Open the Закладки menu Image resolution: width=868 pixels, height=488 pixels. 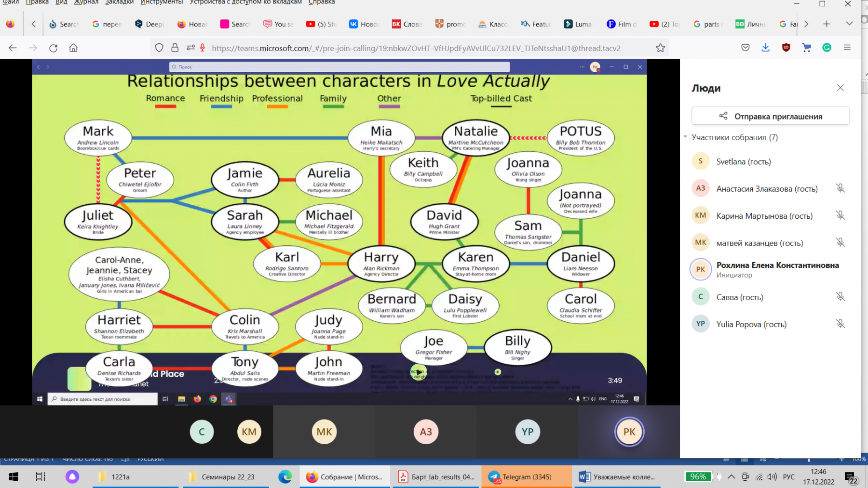coord(119,2)
